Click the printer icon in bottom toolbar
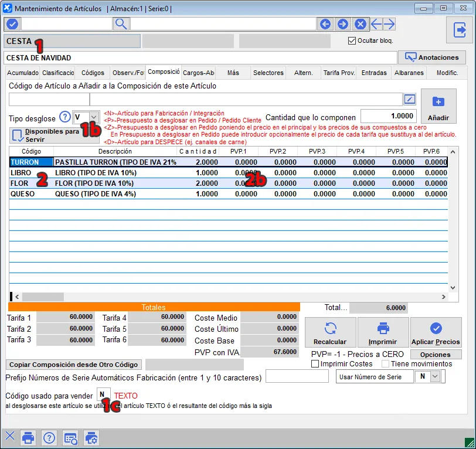 (x=28, y=437)
